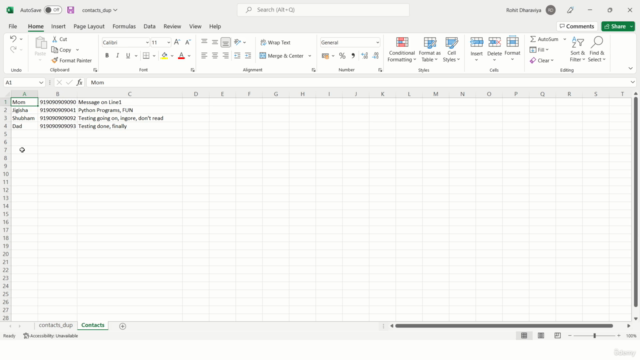The image size is (640, 360).
Task: Switch to the Insert tab
Action: click(x=58, y=26)
